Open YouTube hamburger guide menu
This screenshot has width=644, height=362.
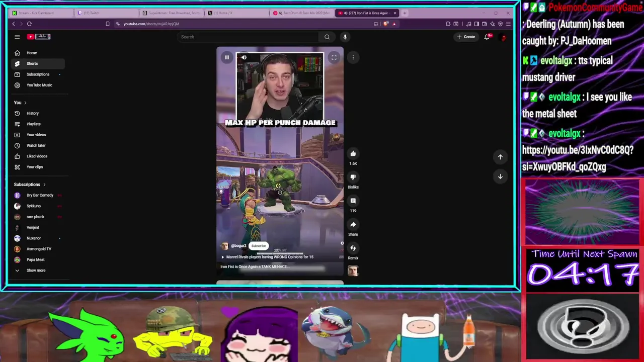(17, 37)
